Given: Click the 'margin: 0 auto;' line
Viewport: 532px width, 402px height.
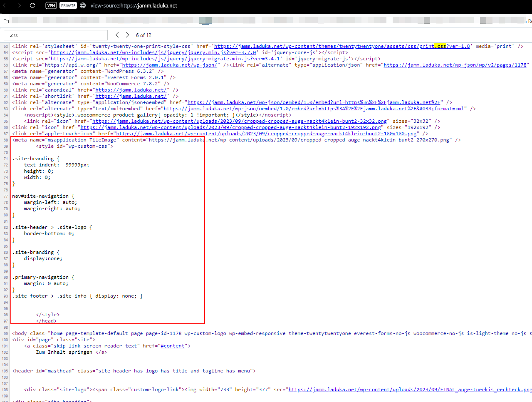Looking at the screenshot, I should tap(46, 283).
